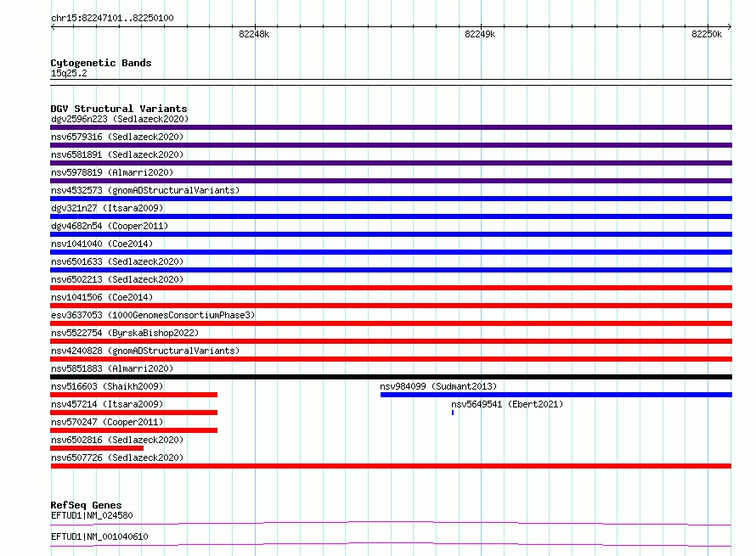The image size is (756, 556).
Task: Select the Cytogenetic Bands track heading
Action: [x=101, y=63]
